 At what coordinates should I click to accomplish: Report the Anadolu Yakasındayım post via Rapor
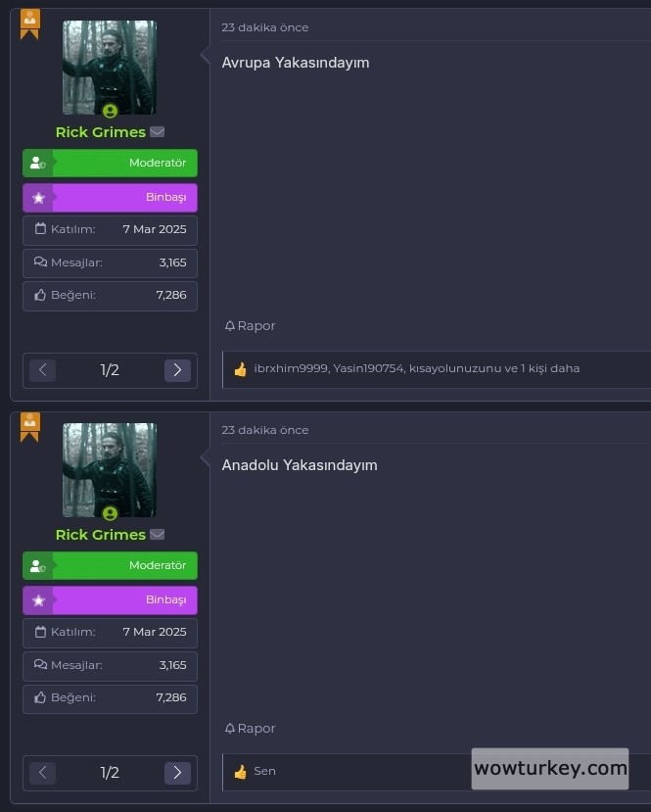(250, 728)
